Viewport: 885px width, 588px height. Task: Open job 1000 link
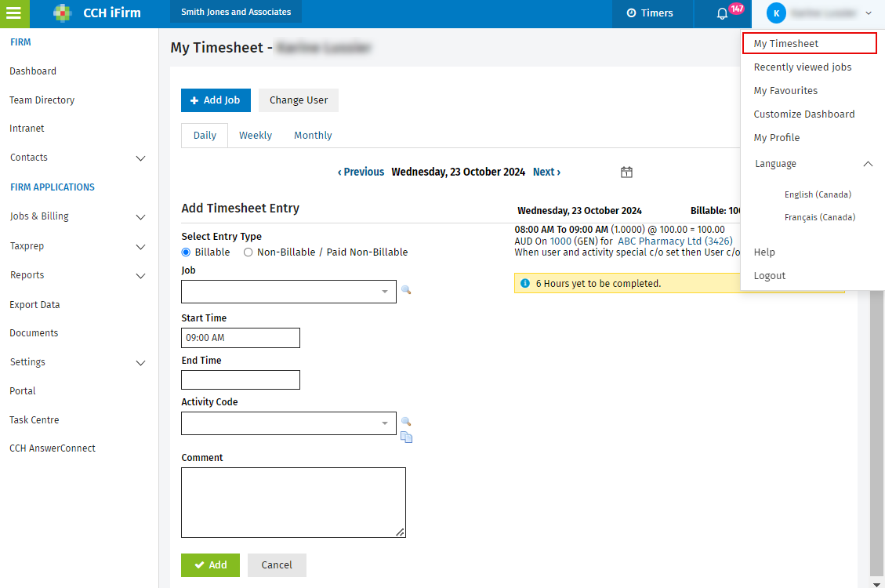click(x=560, y=241)
